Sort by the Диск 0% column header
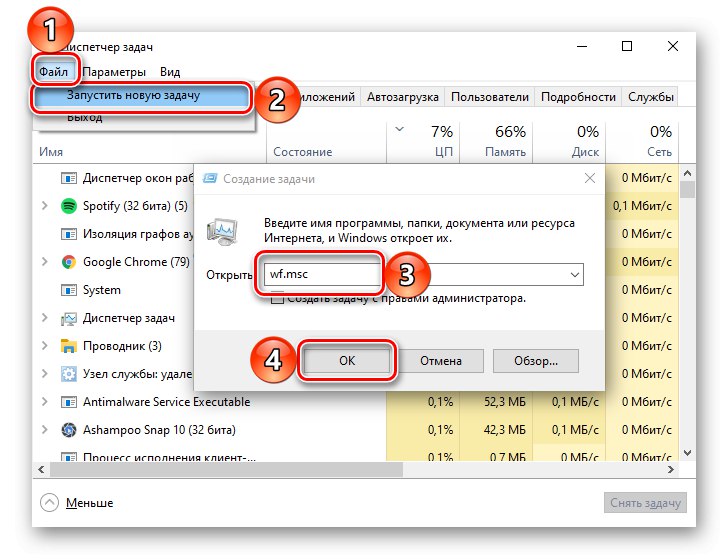Screen dimensions: 728x559 tap(569, 143)
